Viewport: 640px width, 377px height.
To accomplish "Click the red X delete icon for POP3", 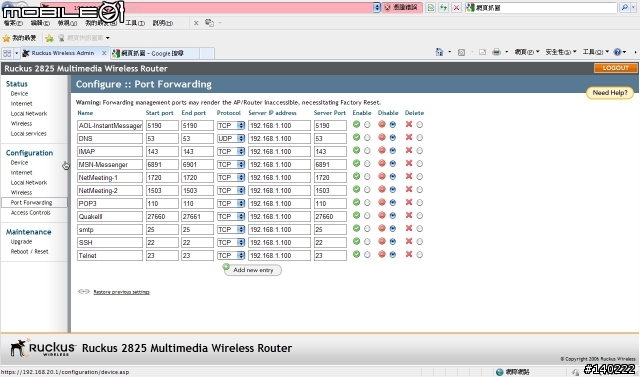I will (x=409, y=202).
